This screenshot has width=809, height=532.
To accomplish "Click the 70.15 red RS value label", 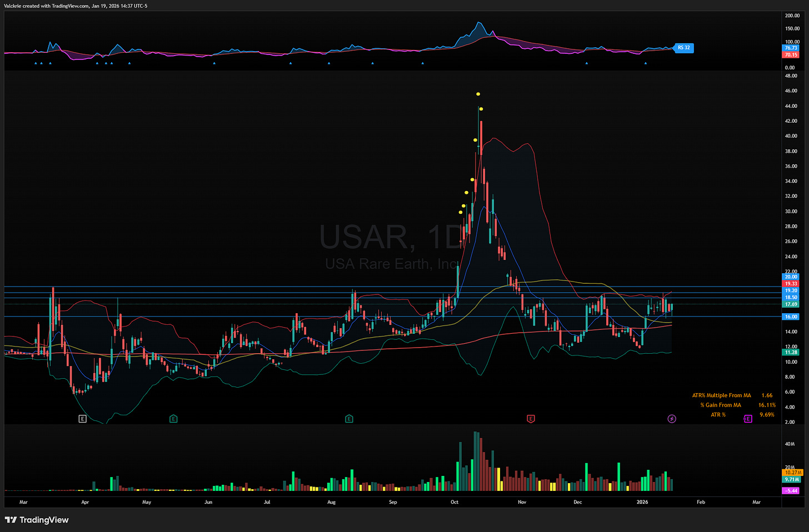I will (791, 55).
